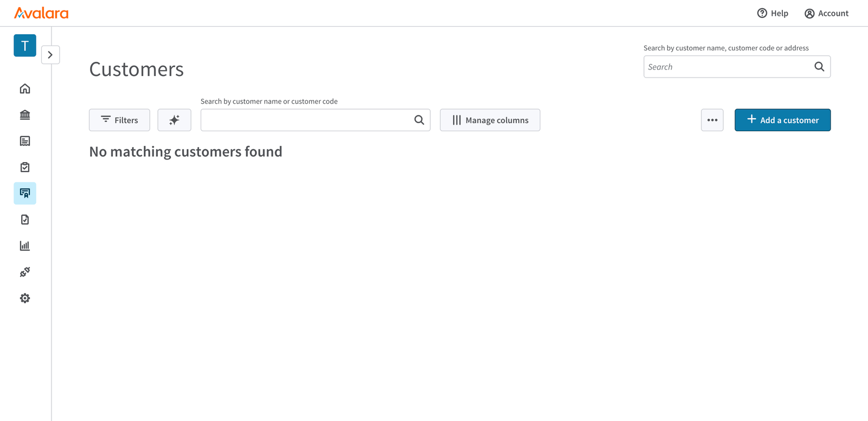Image resolution: width=868 pixels, height=421 pixels.
Task: Click the sparkle AI assistant button
Action: click(x=174, y=120)
